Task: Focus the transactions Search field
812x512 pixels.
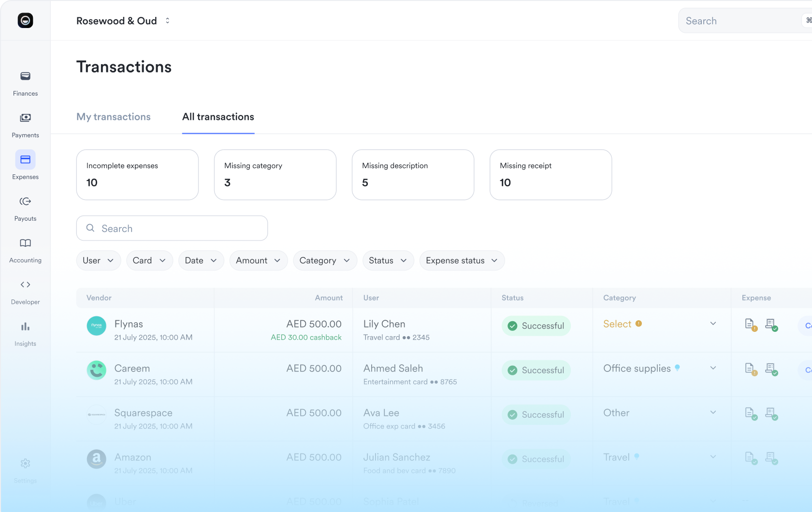Action: coord(172,228)
